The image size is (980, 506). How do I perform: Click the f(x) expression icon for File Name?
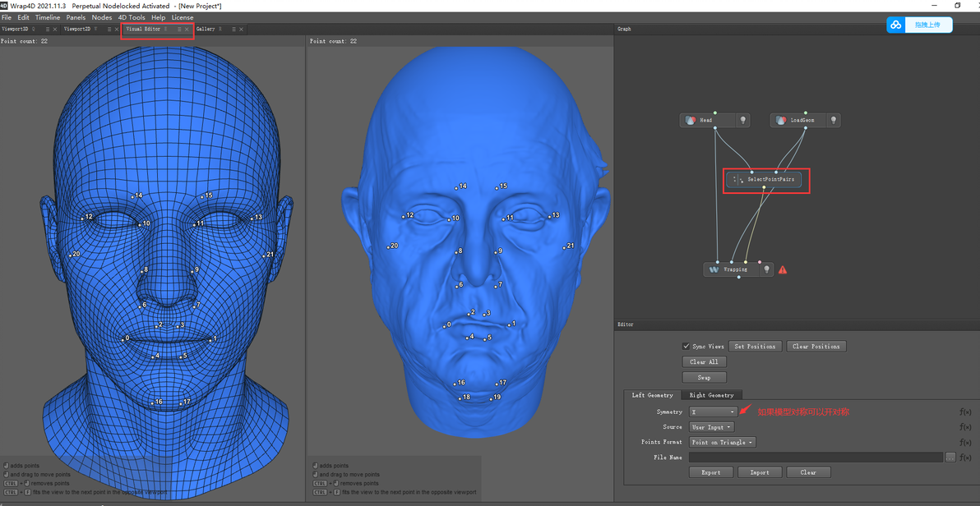(x=965, y=458)
